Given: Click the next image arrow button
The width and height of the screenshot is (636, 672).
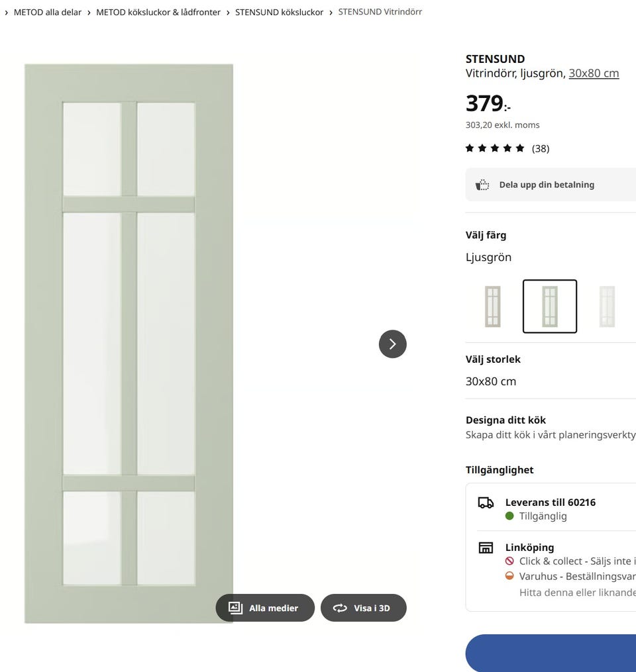Looking at the screenshot, I should [x=392, y=344].
